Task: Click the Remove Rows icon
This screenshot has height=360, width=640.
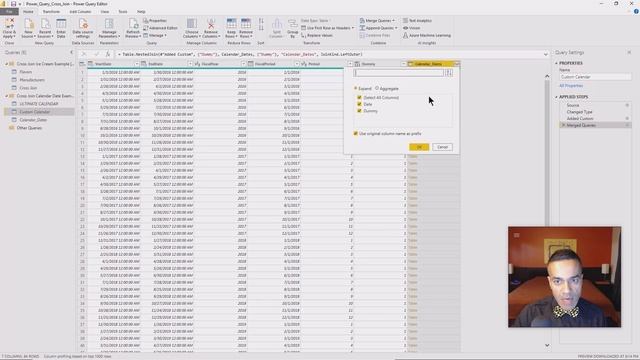Action: [x=246, y=28]
